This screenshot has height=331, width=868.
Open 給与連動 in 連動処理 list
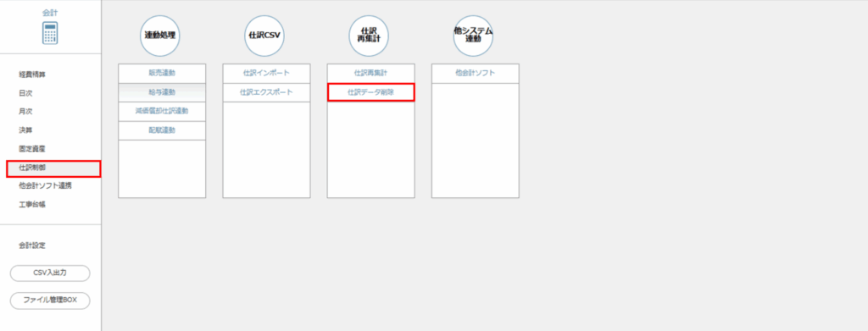pyautogui.click(x=162, y=92)
